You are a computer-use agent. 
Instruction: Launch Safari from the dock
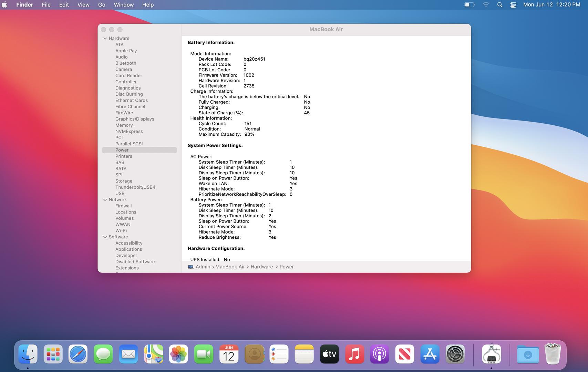coord(78,354)
